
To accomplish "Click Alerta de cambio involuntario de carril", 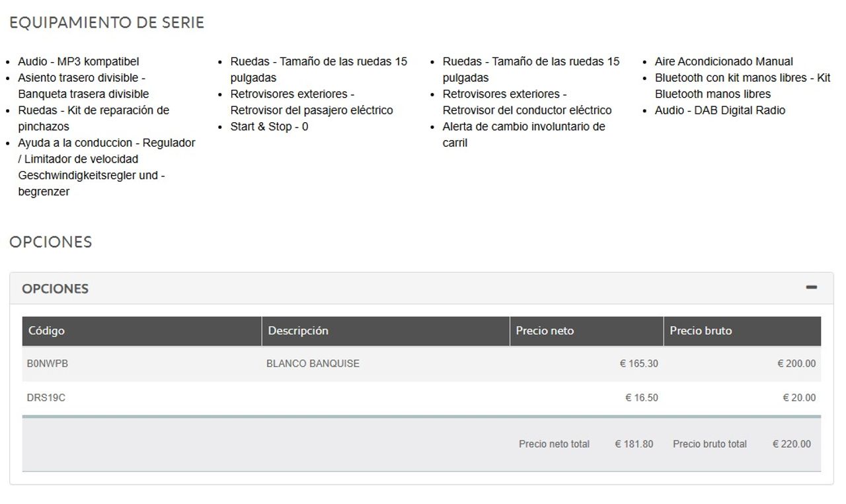I will [x=523, y=135].
